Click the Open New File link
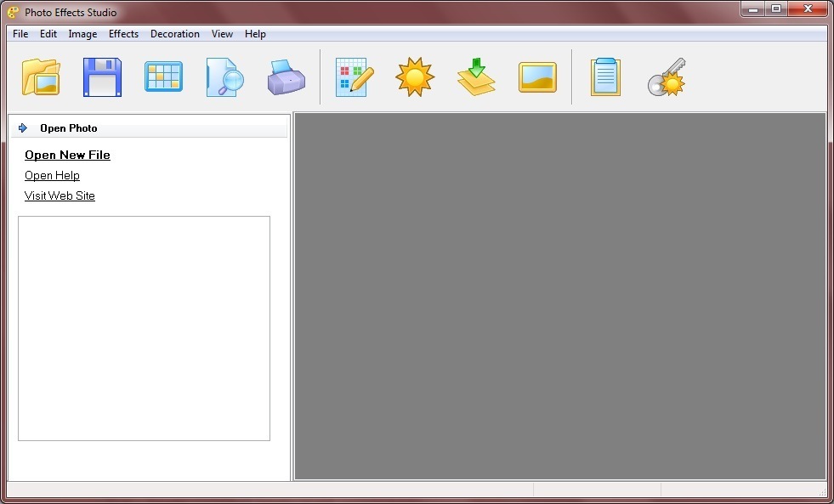The image size is (834, 504). [x=67, y=155]
